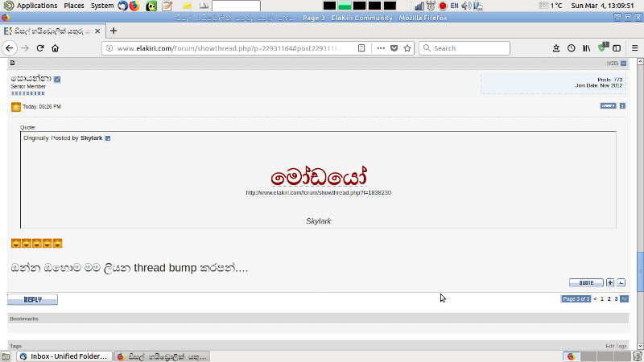Screen dimensions: 644x362
Task: Toggle multi-quote plus button on this post
Action: pos(610,283)
